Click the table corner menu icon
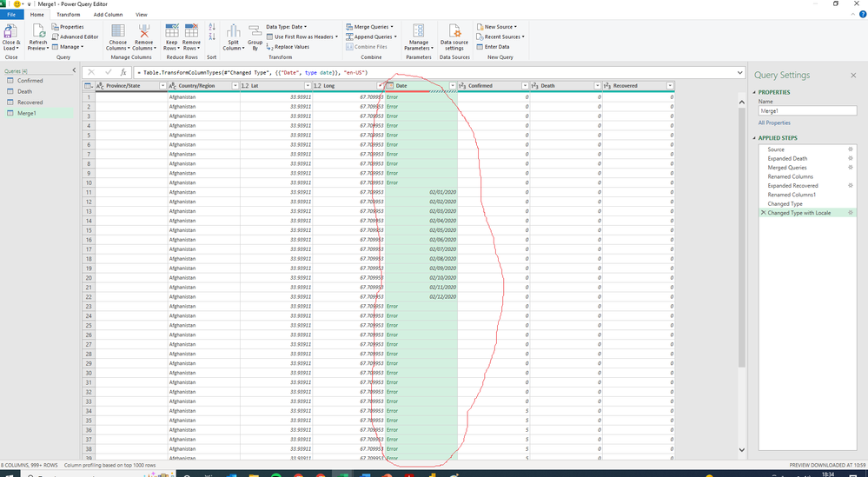Viewport: 868px width, 477px height. coord(88,86)
